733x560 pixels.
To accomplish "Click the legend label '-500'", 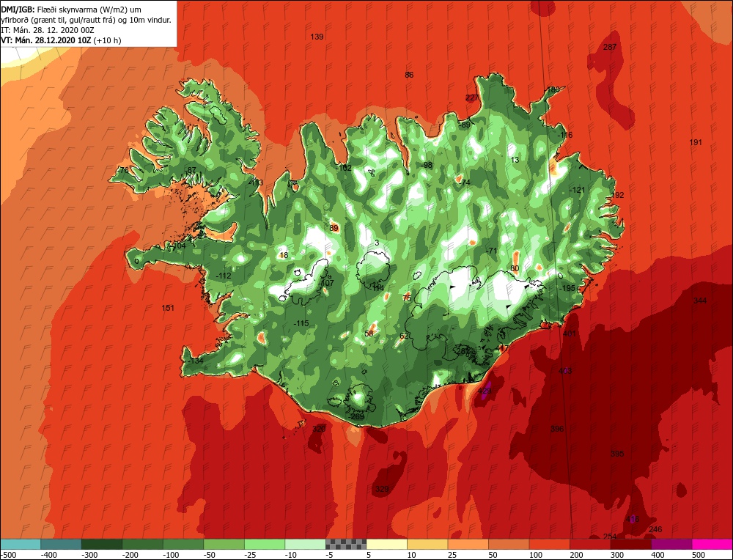I will 8,555.
